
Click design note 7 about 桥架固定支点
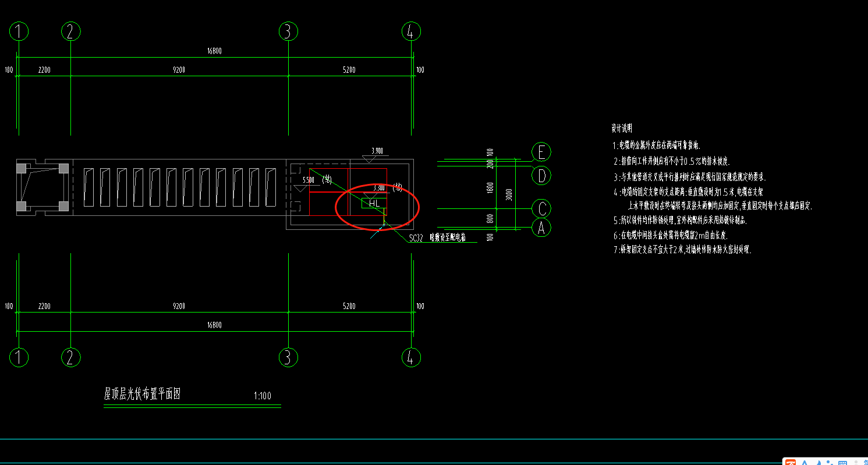[x=682, y=250]
